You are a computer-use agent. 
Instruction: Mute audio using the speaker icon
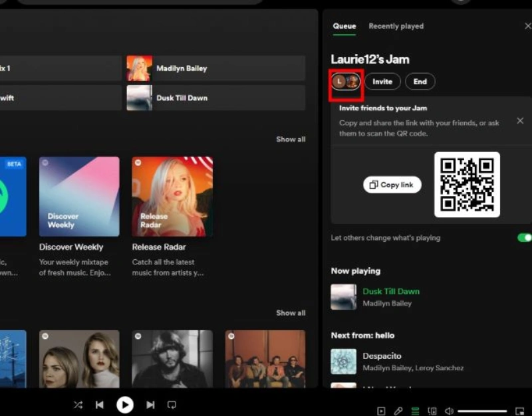pyautogui.click(x=449, y=411)
